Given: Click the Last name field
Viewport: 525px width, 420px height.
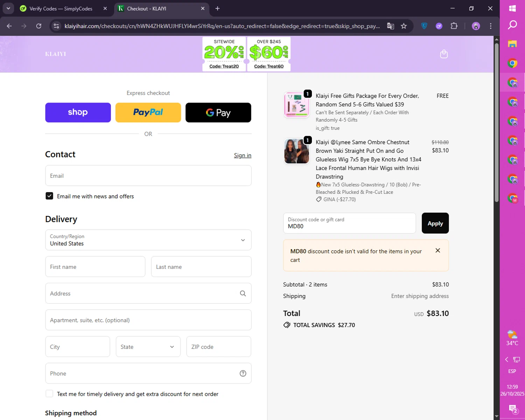Looking at the screenshot, I should 201,267.
